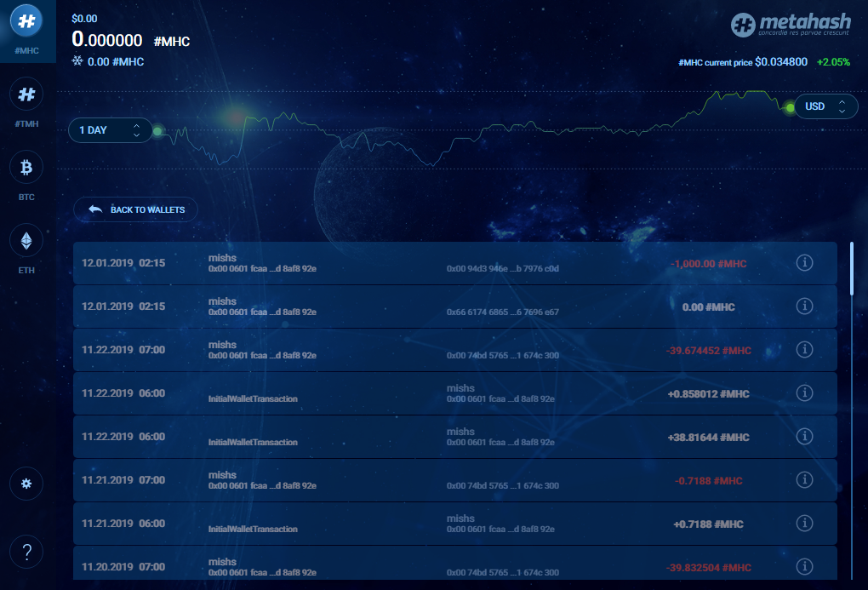Click the 11.20.2019 07:00 date
The width and height of the screenshot is (868, 590).
123,567
